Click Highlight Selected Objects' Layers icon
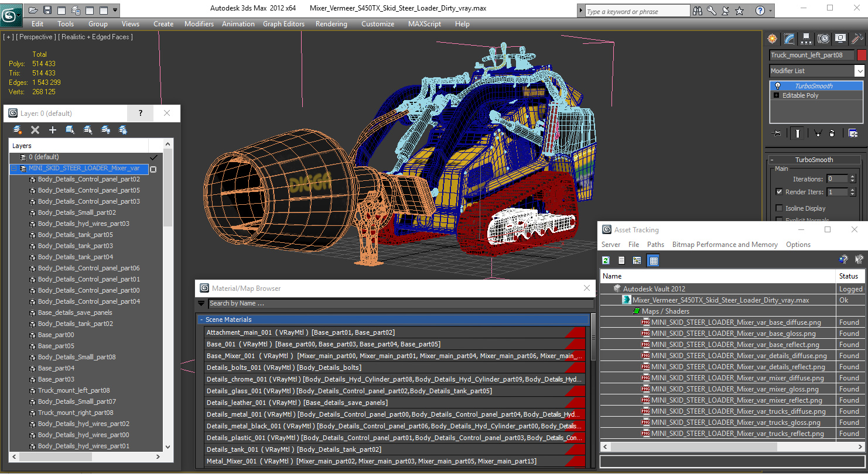 (x=88, y=130)
